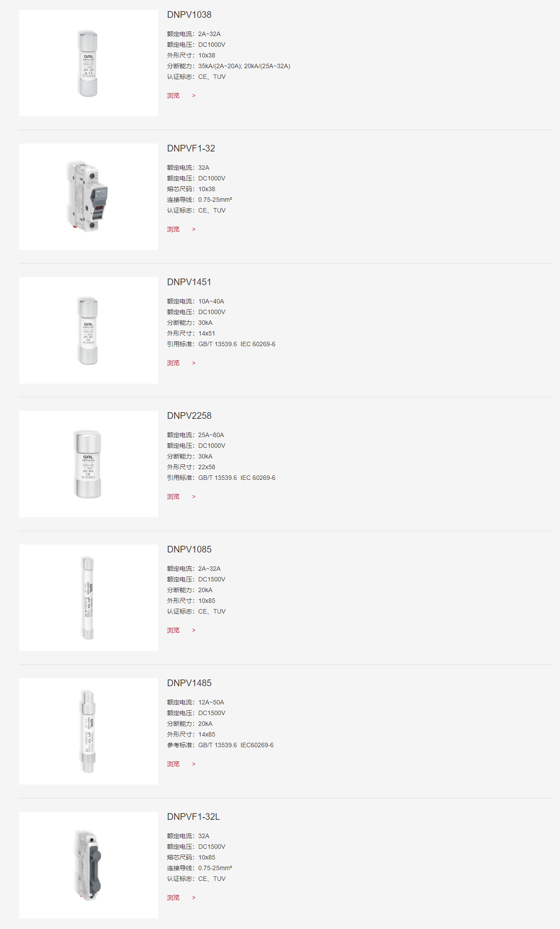
Task: Select the DNPV2258 fuse image
Action: coord(88,464)
